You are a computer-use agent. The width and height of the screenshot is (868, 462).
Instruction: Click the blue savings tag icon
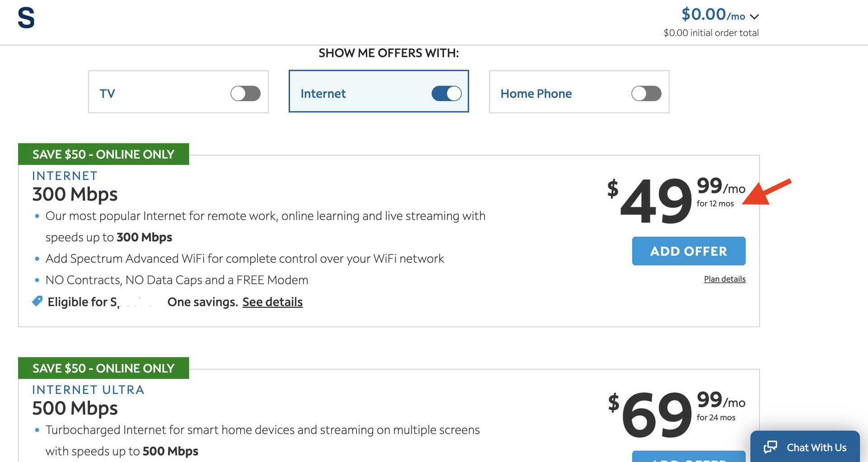(x=37, y=301)
